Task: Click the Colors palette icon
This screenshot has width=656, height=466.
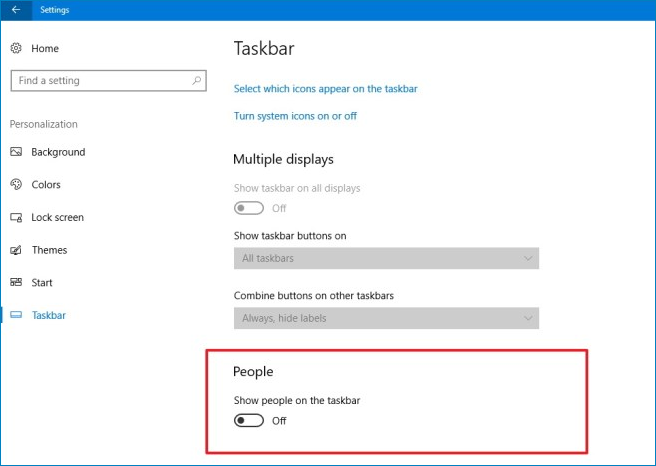Action: coord(16,184)
